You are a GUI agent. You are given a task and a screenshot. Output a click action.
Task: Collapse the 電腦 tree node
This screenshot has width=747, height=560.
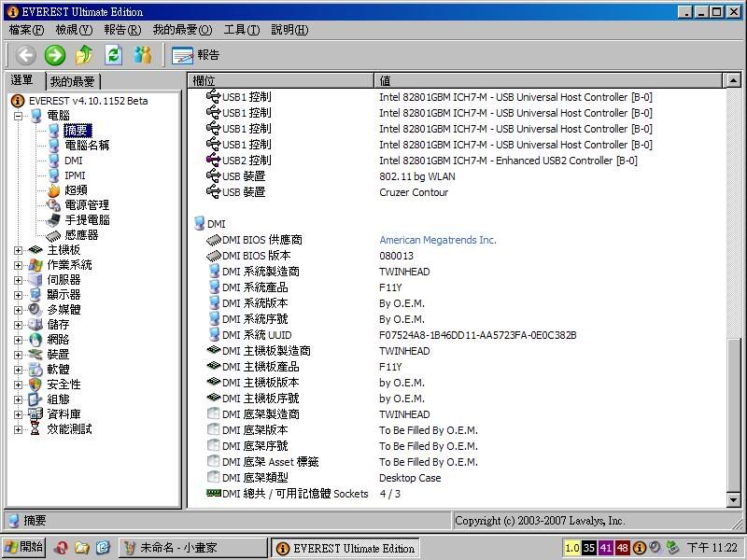(x=18, y=116)
